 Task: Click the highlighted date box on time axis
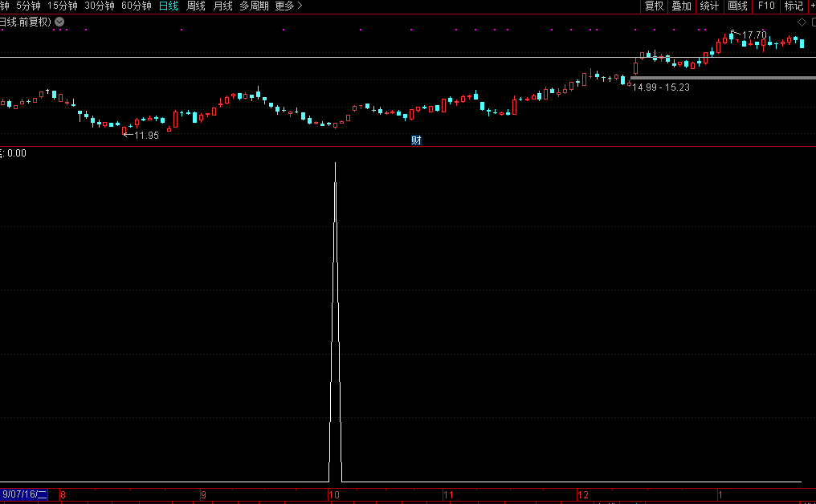tap(24, 494)
